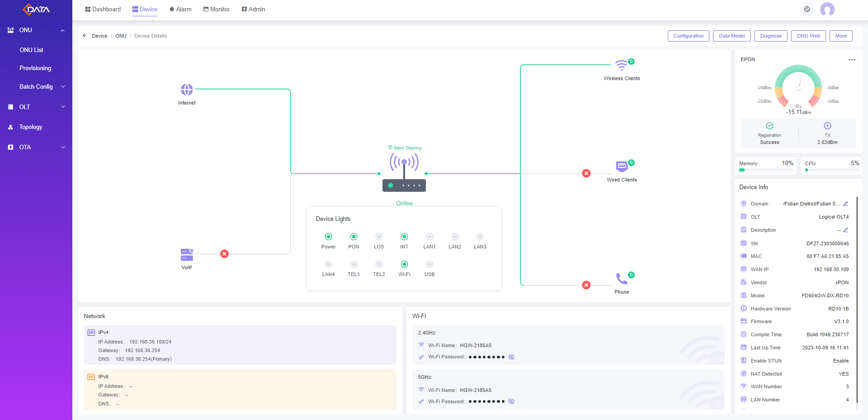Click the IPv4 IP badge icon
868x420 pixels.
pos(91,333)
